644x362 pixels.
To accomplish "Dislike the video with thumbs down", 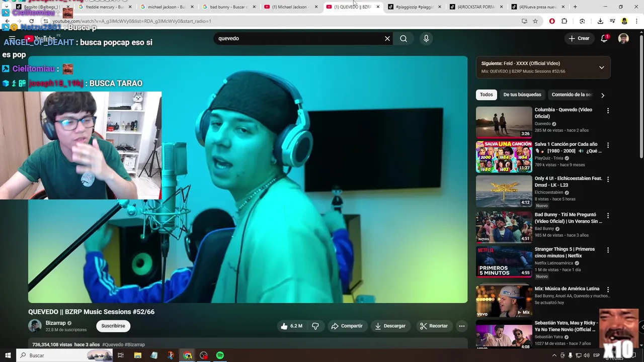I will coord(315,326).
